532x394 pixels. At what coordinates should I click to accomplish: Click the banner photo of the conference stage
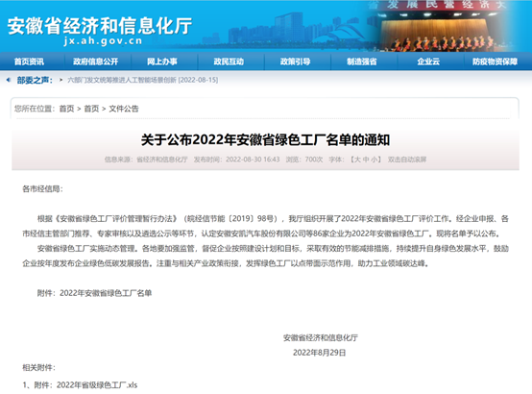438,27
